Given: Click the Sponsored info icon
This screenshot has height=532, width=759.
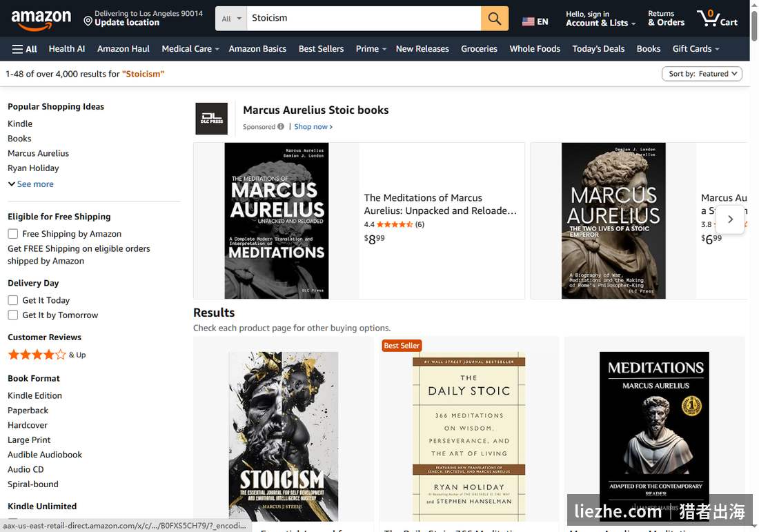Looking at the screenshot, I should pyautogui.click(x=281, y=126).
